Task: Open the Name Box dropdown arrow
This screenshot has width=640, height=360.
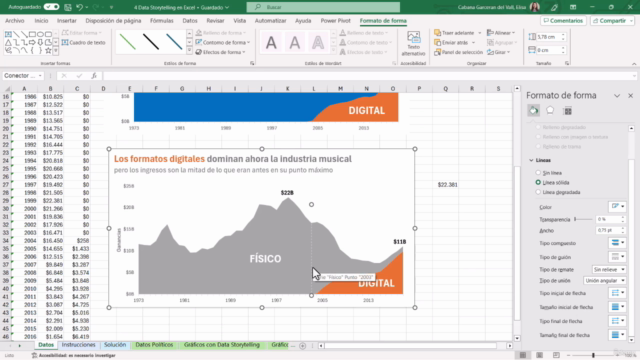Action: (40, 76)
